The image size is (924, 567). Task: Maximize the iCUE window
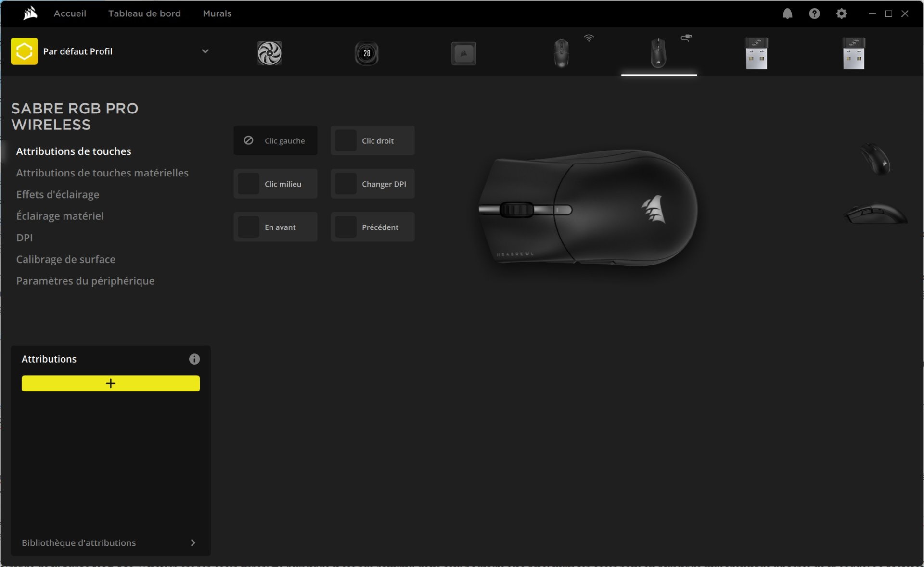pos(888,14)
